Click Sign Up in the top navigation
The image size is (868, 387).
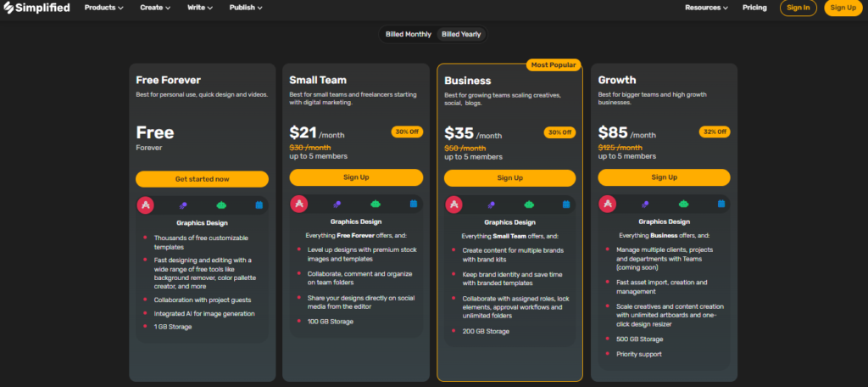point(843,8)
